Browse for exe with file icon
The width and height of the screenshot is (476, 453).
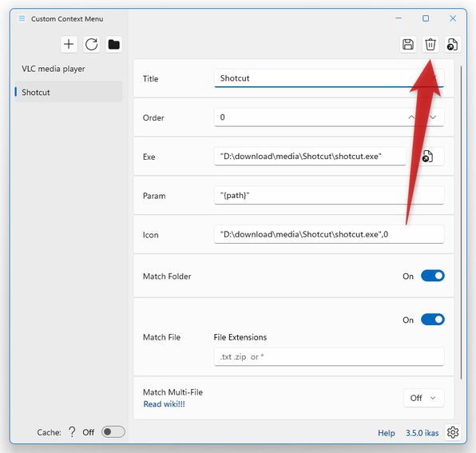428,157
